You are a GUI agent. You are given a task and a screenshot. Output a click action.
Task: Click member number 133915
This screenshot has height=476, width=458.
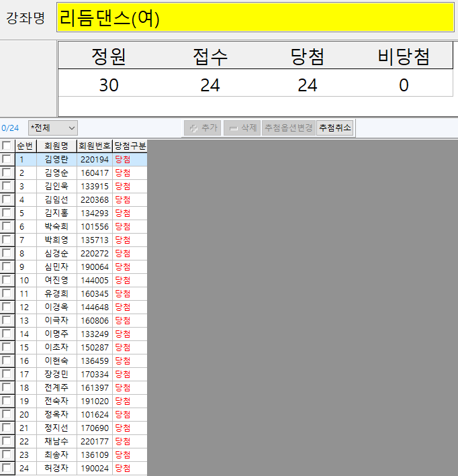(x=95, y=186)
